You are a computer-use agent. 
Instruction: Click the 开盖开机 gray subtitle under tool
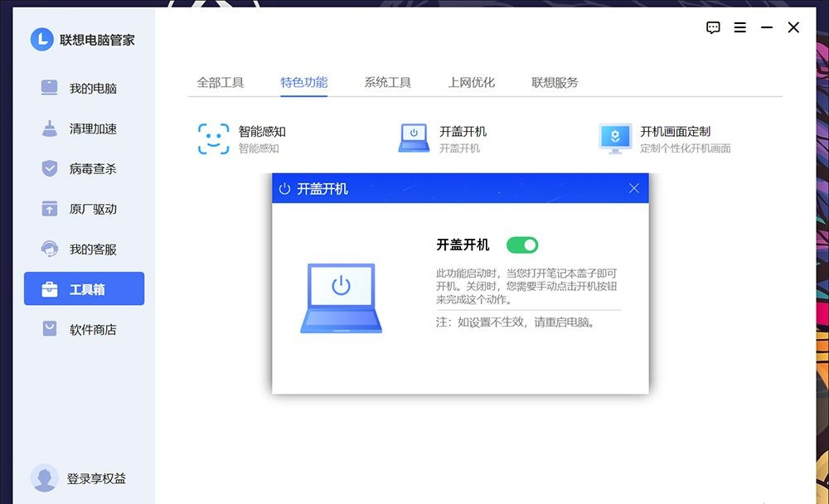pos(459,148)
